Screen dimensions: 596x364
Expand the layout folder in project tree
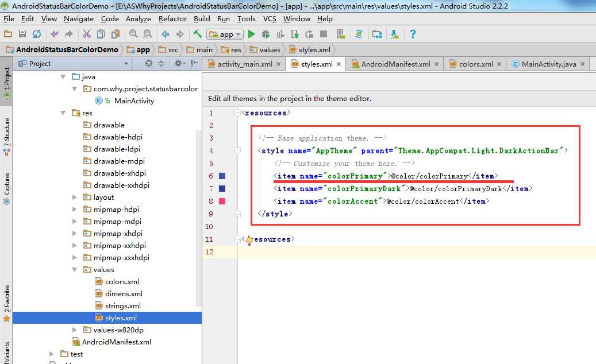point(75,198)
